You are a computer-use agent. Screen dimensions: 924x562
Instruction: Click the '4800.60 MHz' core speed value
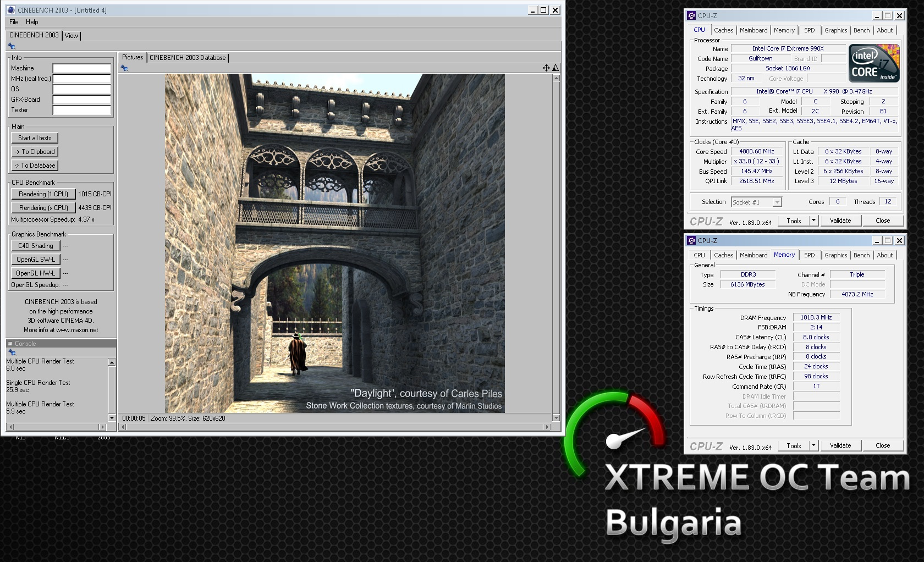pyautogui.click(x=756, y=151)
